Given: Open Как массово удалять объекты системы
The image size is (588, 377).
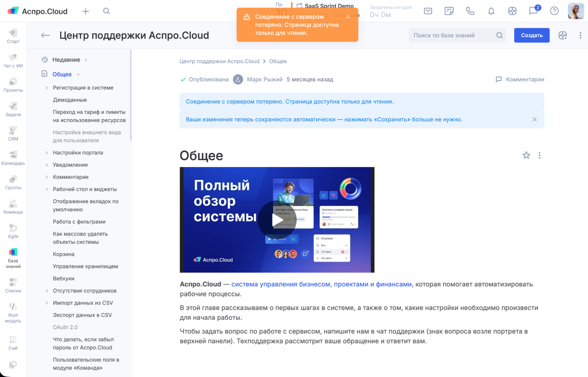Looking at the screenshot, I should tap(80, 238).
